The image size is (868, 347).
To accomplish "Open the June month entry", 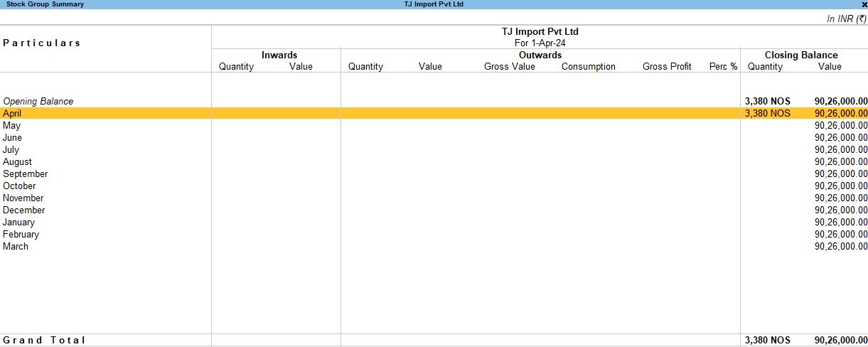I will [x=434, y=137].
